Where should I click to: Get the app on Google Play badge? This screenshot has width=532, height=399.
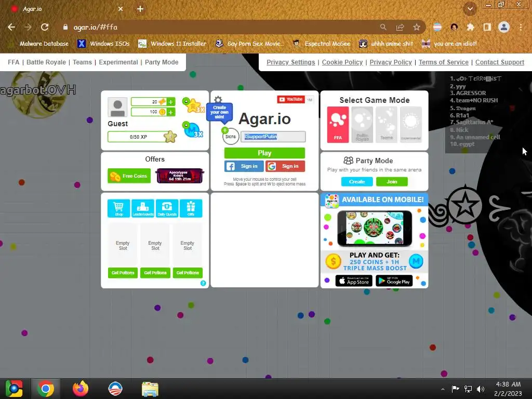tap(394, 281)
